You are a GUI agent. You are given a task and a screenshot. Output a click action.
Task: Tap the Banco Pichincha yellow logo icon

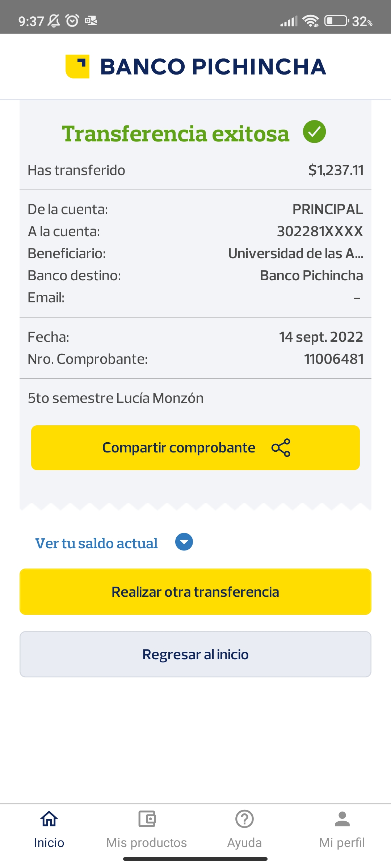[x=77, y=67]
